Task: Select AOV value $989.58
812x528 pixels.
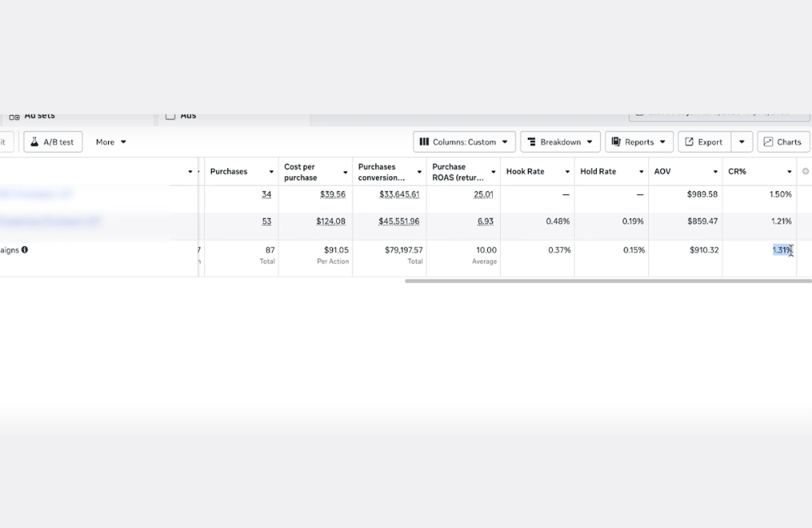Action: (702, 194)
